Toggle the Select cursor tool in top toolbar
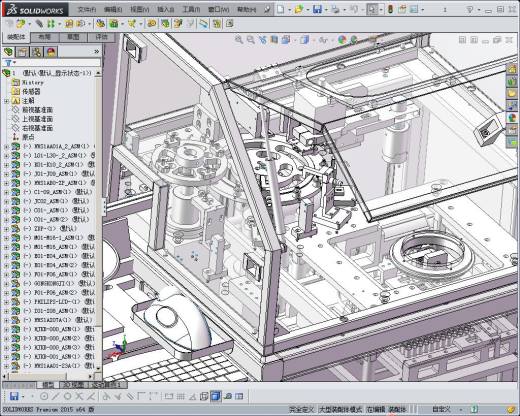The height and width of the screenshot is (416, 520). [372, 9]
